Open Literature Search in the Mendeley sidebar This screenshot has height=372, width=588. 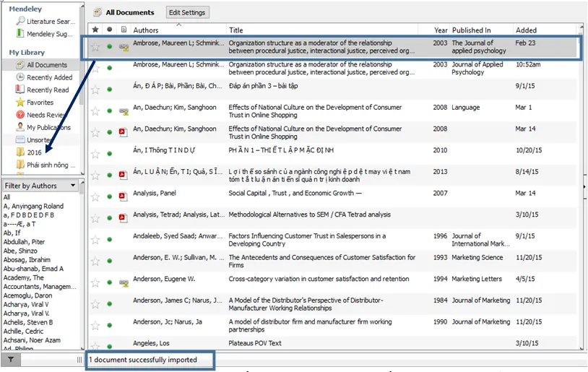tap(46, 22)
